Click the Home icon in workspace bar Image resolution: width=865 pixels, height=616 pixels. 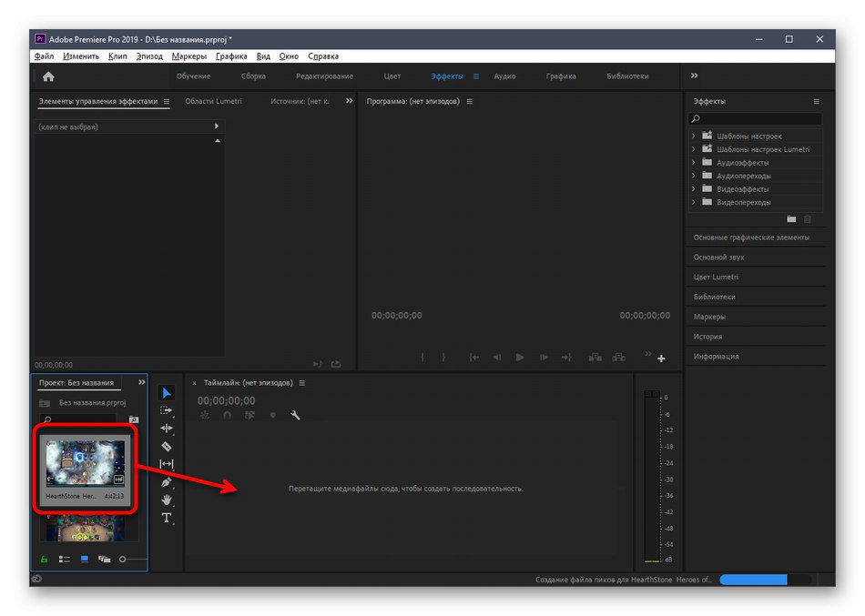(48, 76)
